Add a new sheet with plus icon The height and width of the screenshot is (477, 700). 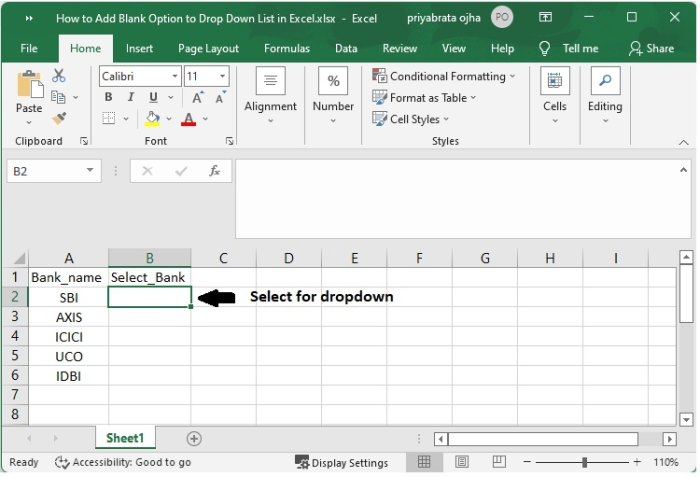[194, 438]
